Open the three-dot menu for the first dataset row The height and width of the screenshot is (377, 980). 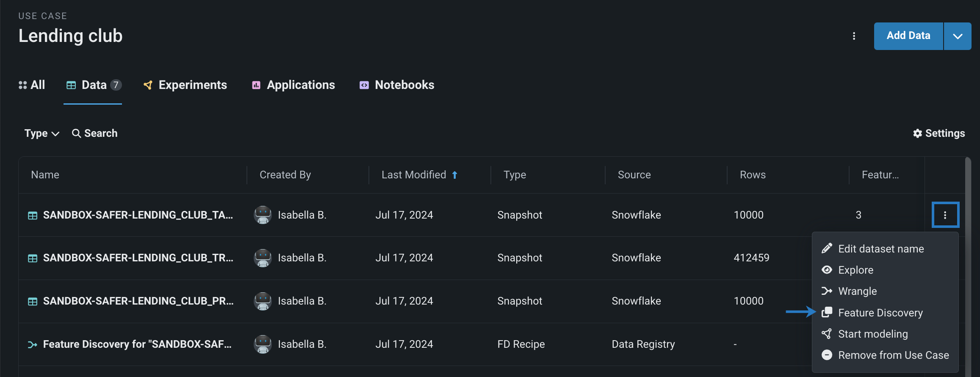pyautogui.click(x=945, y=215)
